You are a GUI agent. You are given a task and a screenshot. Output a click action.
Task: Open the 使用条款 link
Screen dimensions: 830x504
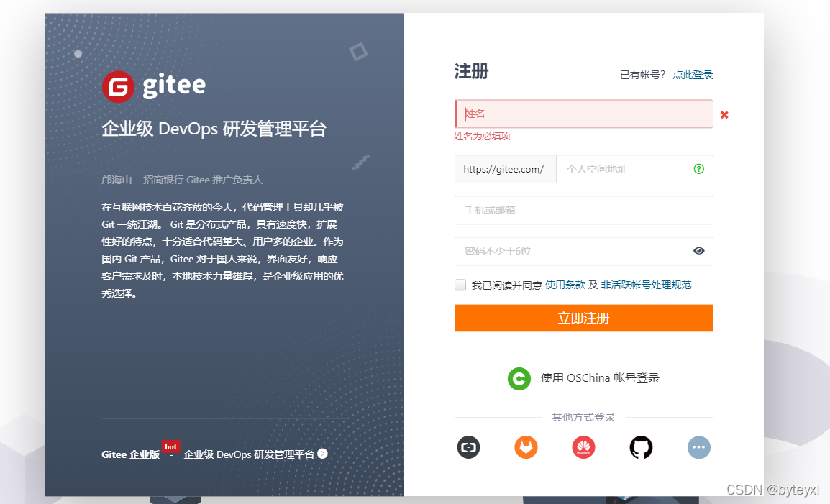coord(565,285)
